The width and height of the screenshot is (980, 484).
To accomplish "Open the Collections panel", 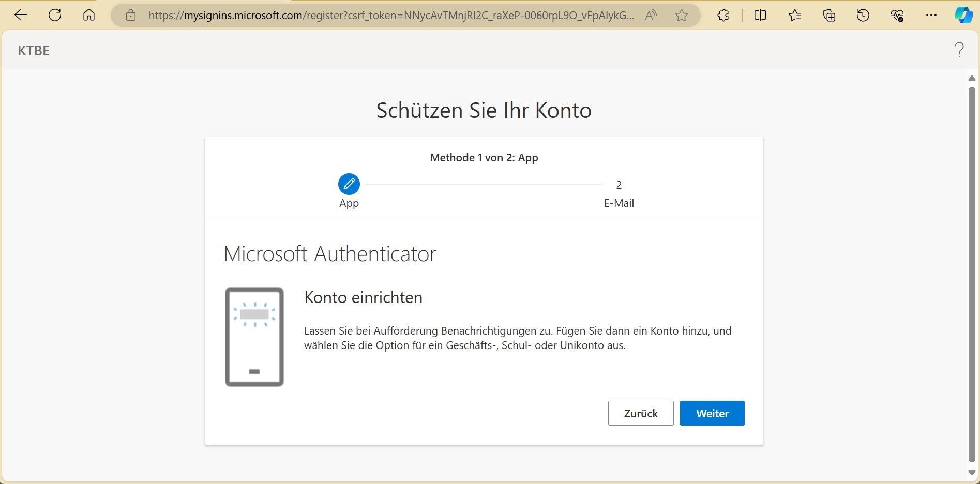I will [828, 15].
